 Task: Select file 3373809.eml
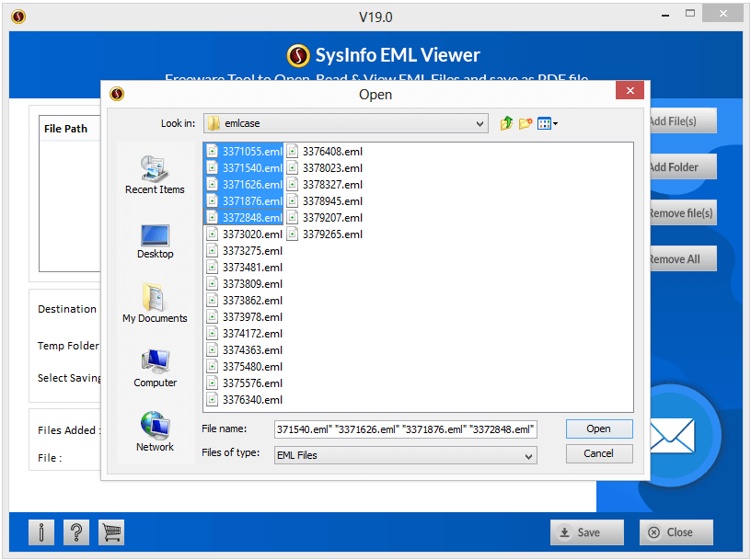pyautogui.click(x=244, y=284)
